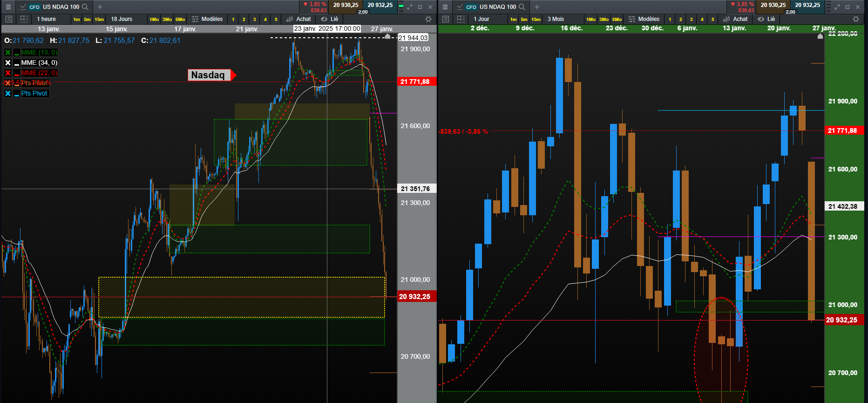Select the 5m timeframe in left chart

point(88,20)
